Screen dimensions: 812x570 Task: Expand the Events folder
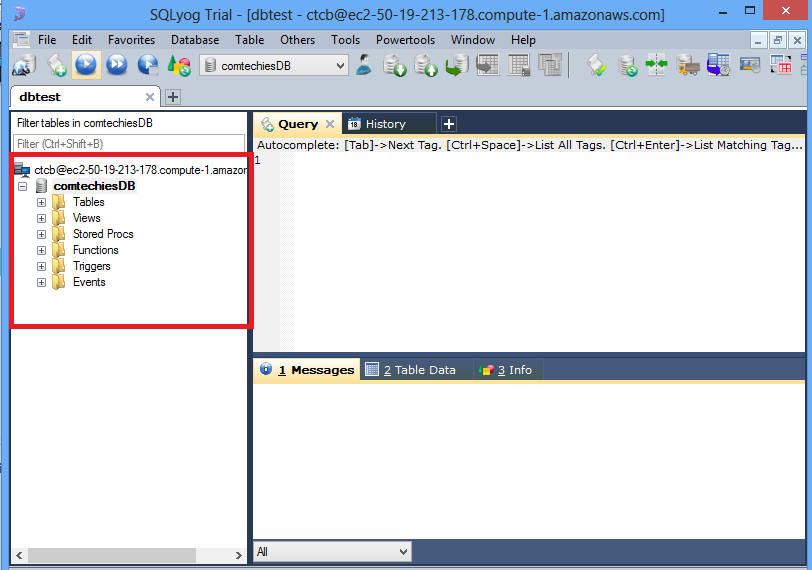[x=41, y=283]
